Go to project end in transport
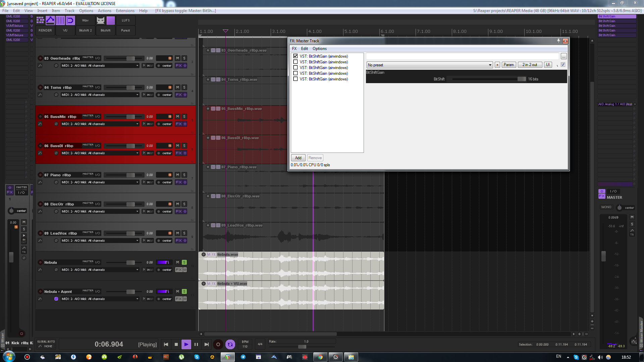644x362 pixels. click(207, 344)
